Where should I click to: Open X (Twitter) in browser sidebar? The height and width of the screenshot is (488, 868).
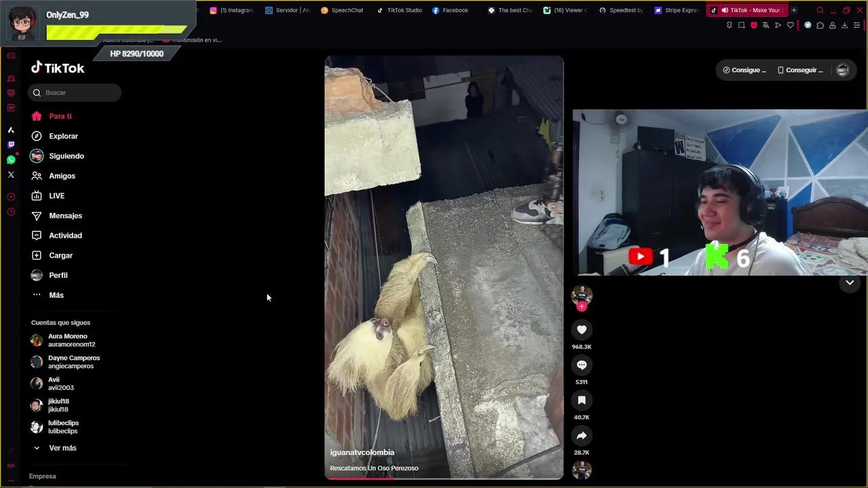tap(11, 175)
